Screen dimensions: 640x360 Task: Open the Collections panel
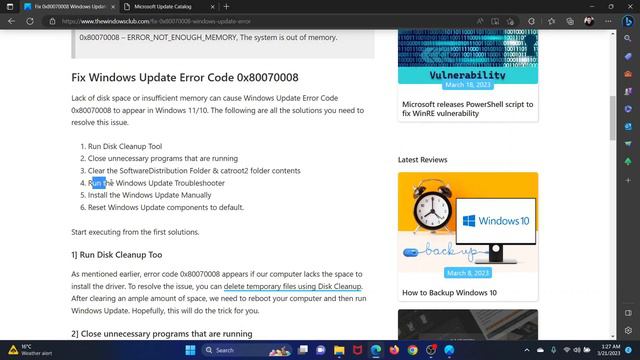pos(570,21)
